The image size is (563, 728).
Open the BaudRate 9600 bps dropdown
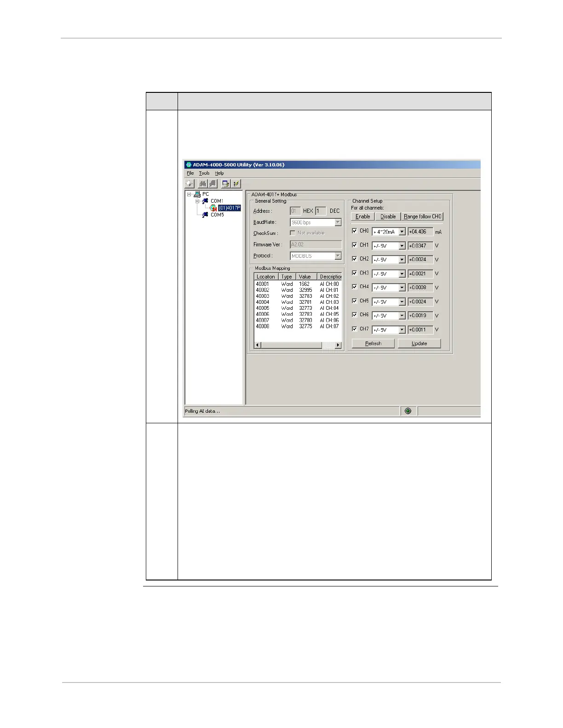(338, 222)
